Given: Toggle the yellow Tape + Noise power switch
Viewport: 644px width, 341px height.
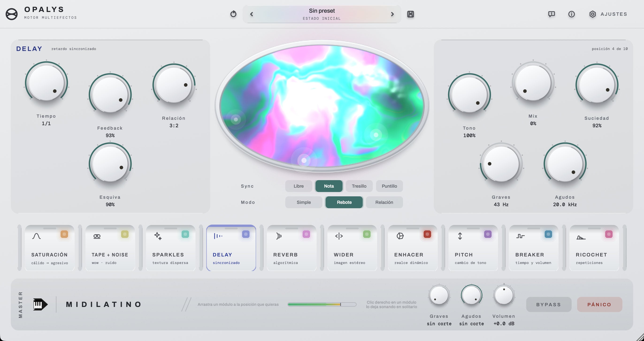Looking at the screenshot, I should (125, 234).
